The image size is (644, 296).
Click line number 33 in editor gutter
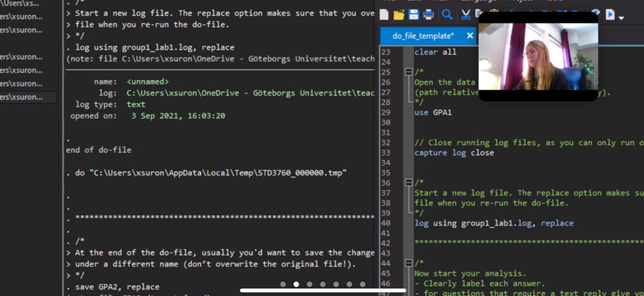[x=385, y=152]
